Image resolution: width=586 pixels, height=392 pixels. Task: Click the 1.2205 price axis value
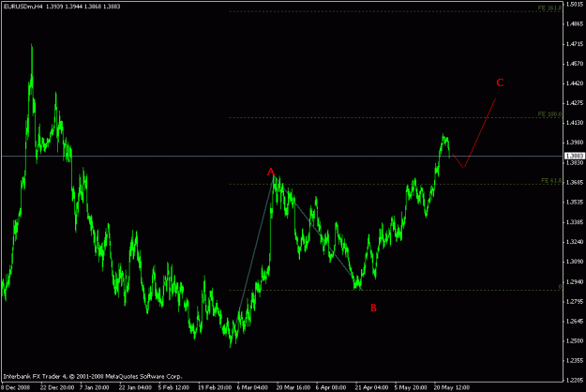click(x=575, y=381)
